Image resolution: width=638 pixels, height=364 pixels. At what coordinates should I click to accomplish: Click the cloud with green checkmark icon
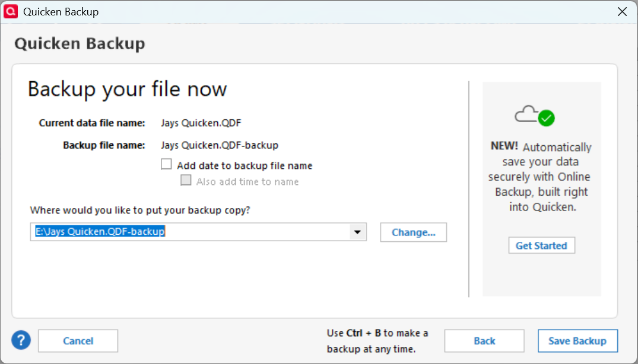(x=535, y=116)
